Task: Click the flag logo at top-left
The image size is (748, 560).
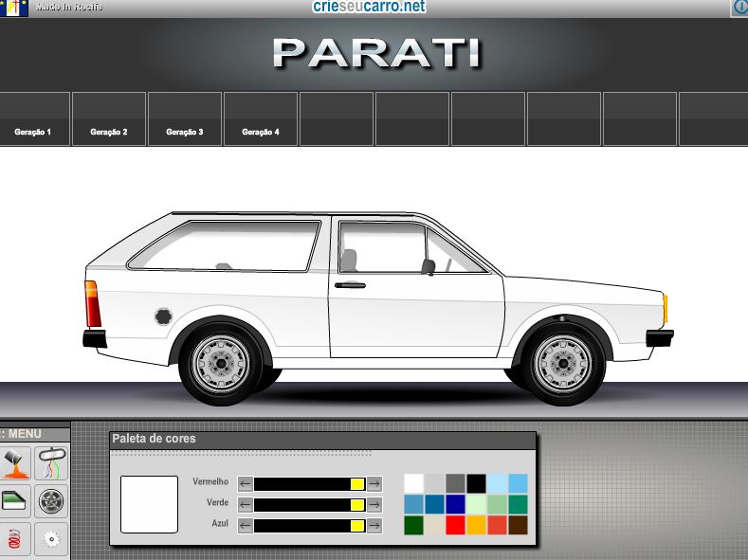Action: [14, 8]
